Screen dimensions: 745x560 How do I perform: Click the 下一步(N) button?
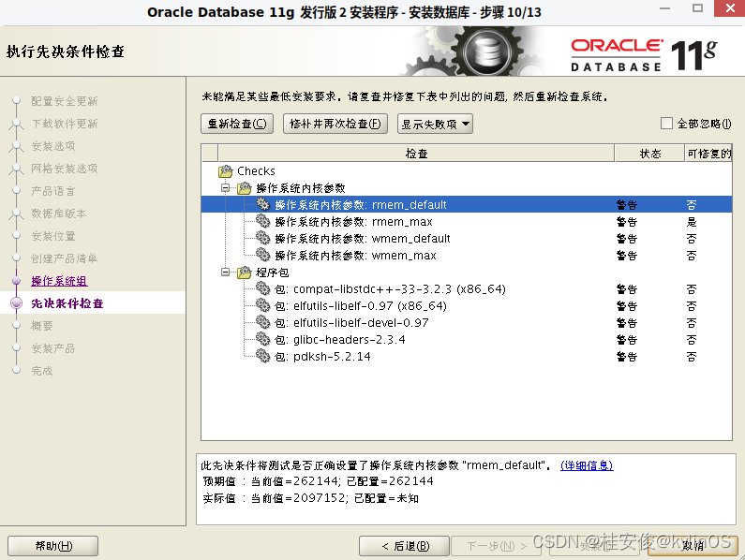(x=497, y=546)
